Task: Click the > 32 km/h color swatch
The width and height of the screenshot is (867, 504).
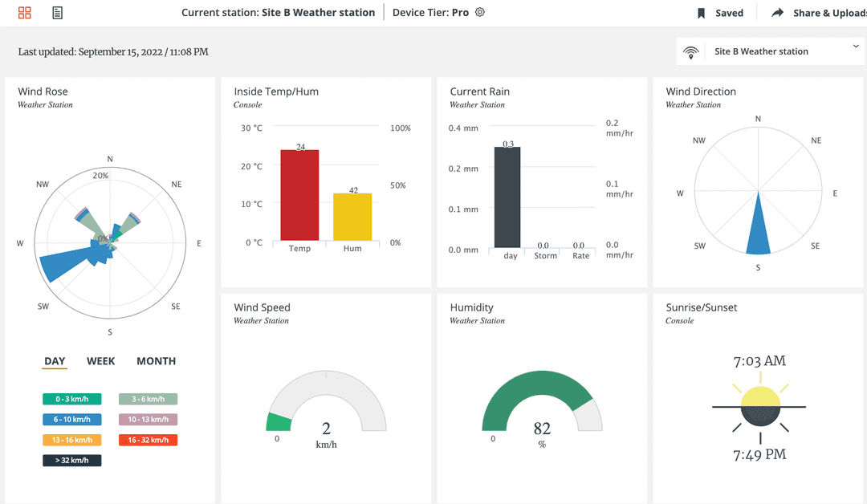Action: point(71,461)
